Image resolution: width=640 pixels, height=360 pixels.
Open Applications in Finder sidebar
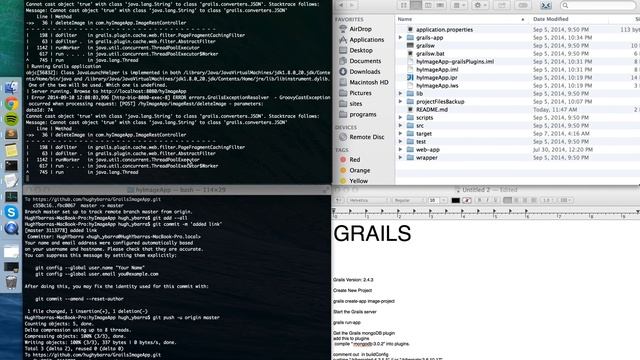[367, 40]
